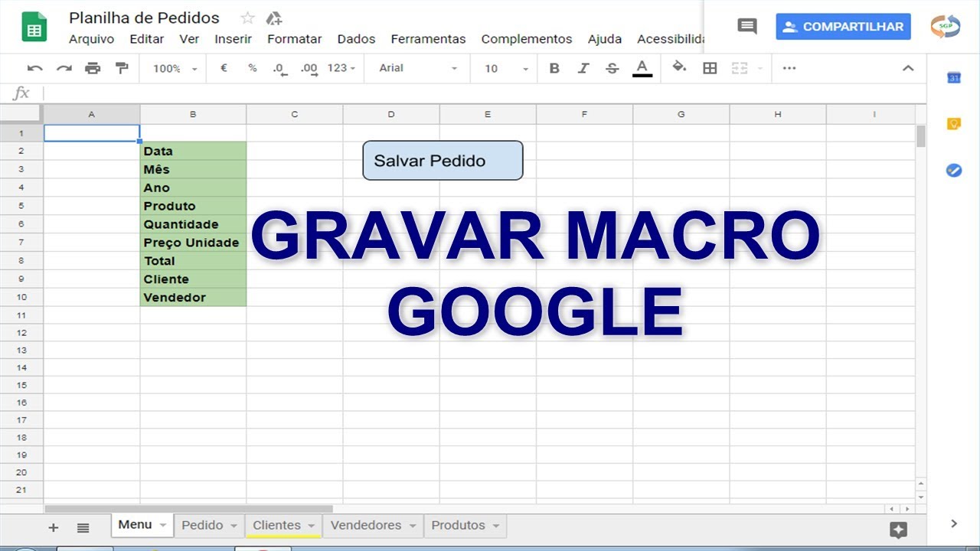Show more toolbar options (three dots)

point(789,68)
